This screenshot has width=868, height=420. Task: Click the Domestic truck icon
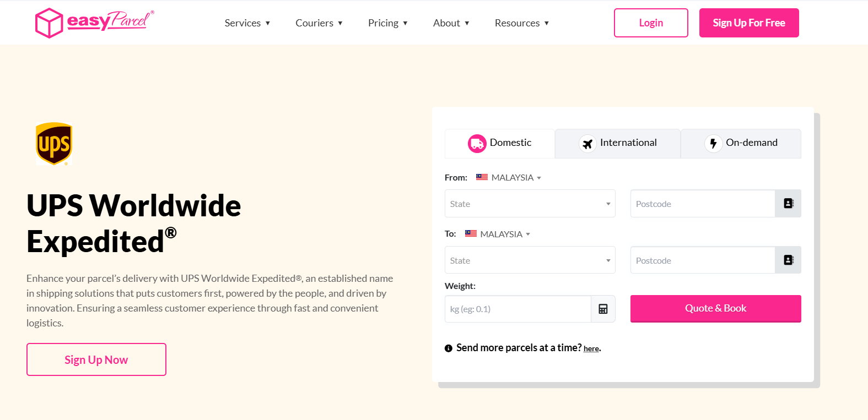pyautogui.click(x=477, y=144)
